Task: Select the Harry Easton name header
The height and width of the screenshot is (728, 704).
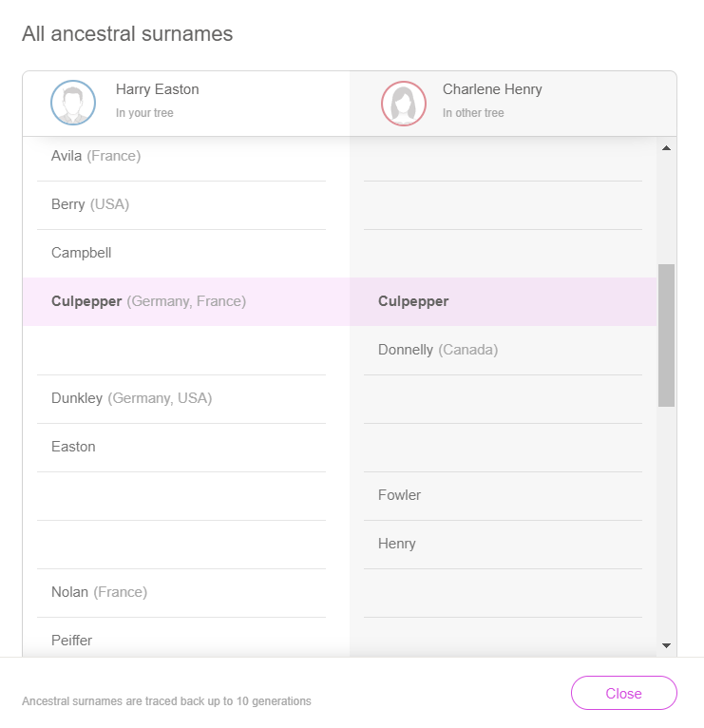Action: tap(157, 89)
